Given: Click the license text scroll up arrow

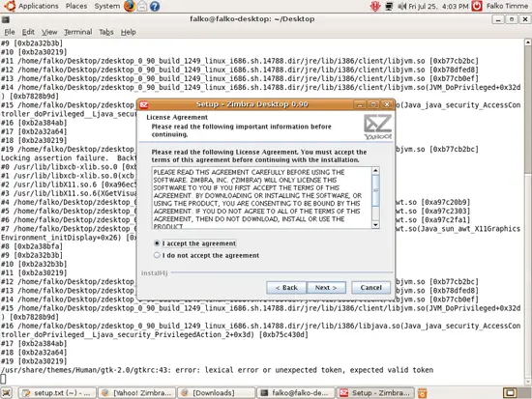Looking at the screenshot, I should [375, 170].
